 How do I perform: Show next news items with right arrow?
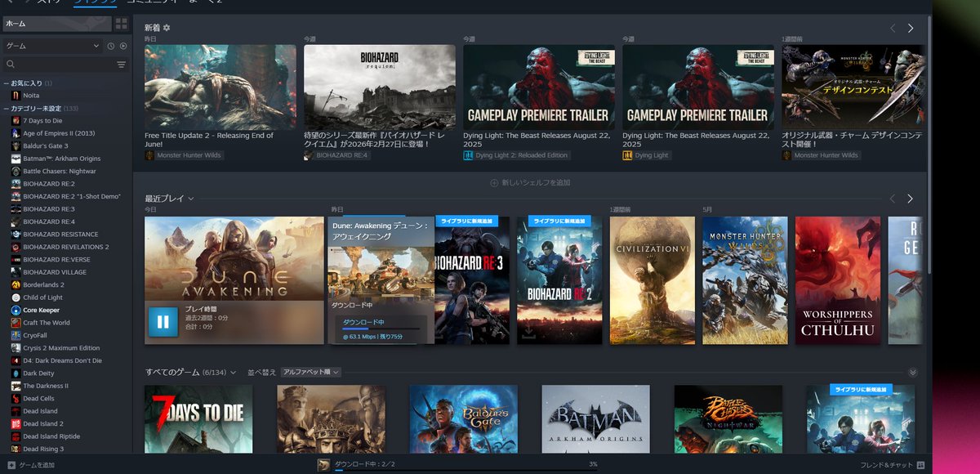(x=911, y=28)
